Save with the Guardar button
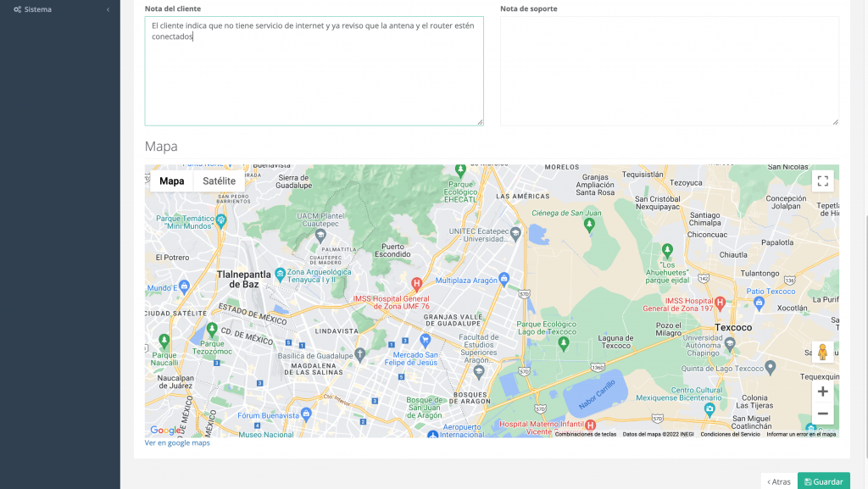This screenshot has width=868, height=489. 824,481
